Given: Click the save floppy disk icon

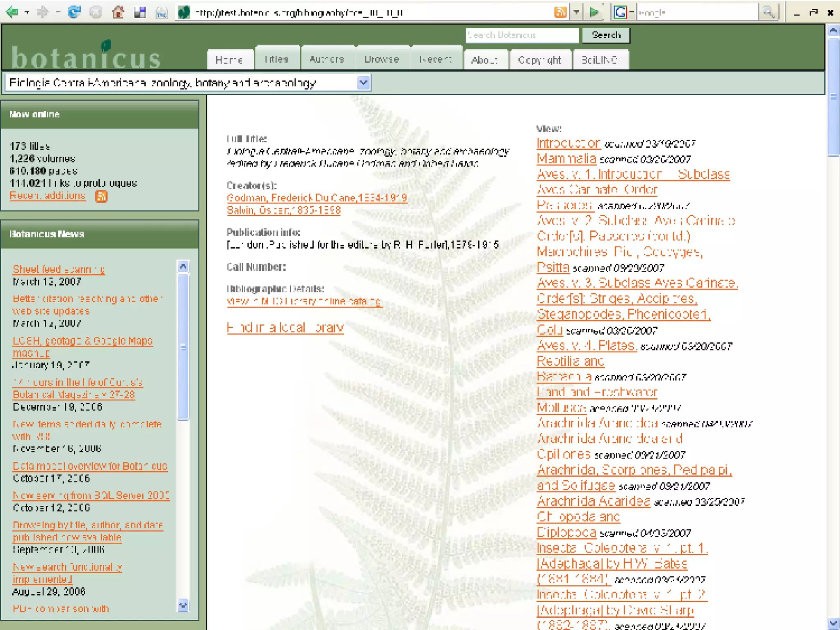Looking at the screenshot, I should coord(140,12).
